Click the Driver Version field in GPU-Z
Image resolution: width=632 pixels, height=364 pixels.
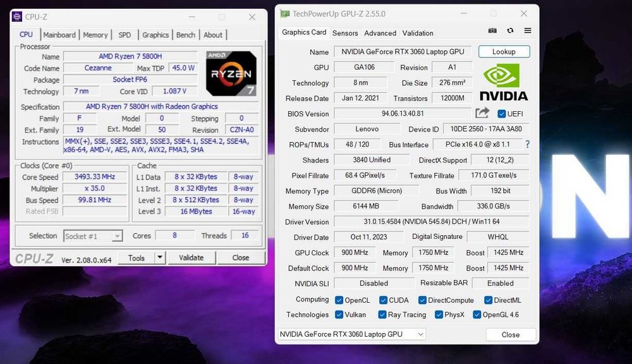click(x=431, y=222)
